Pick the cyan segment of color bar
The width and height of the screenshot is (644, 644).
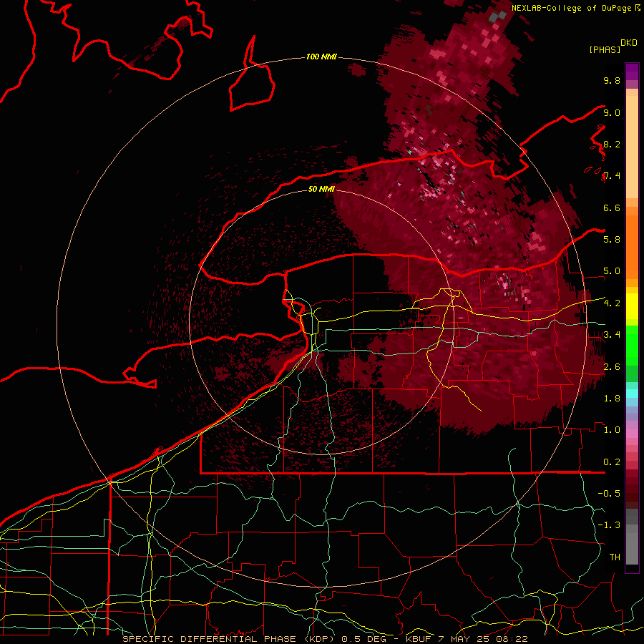point(632,394)
